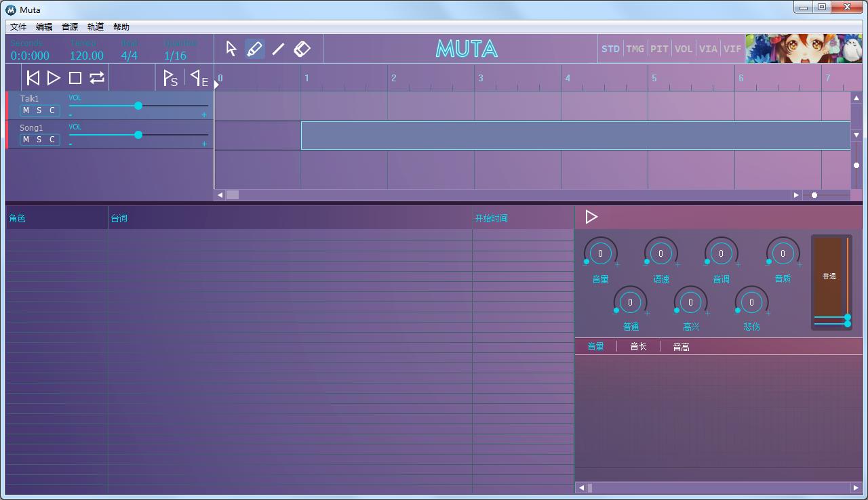868x500 pixels.
Task: Switch to the PIT parameter mode
Action: tap(659, 49)
